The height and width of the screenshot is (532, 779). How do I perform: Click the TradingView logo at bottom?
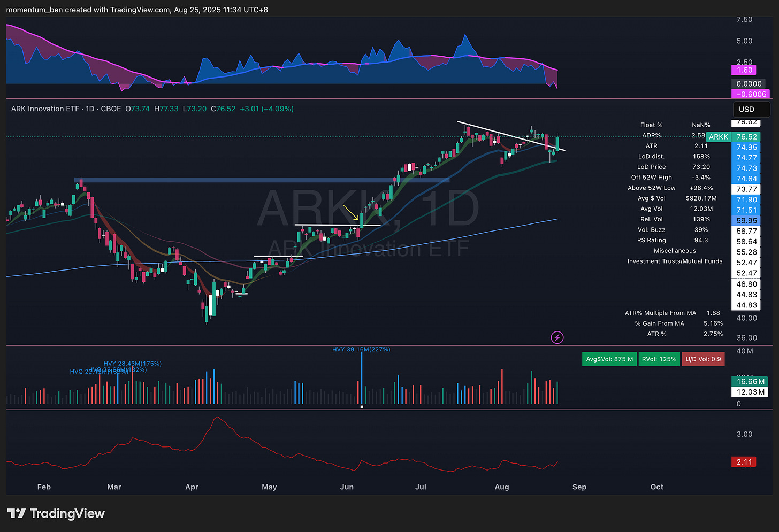(56, 514)
